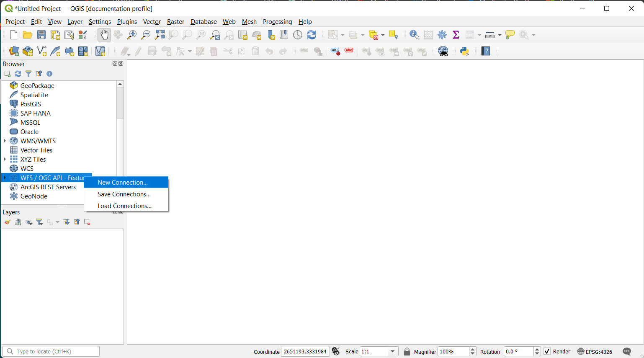
Task: Expand the WMS/WMTS browser node
Action: coord(5,141)
